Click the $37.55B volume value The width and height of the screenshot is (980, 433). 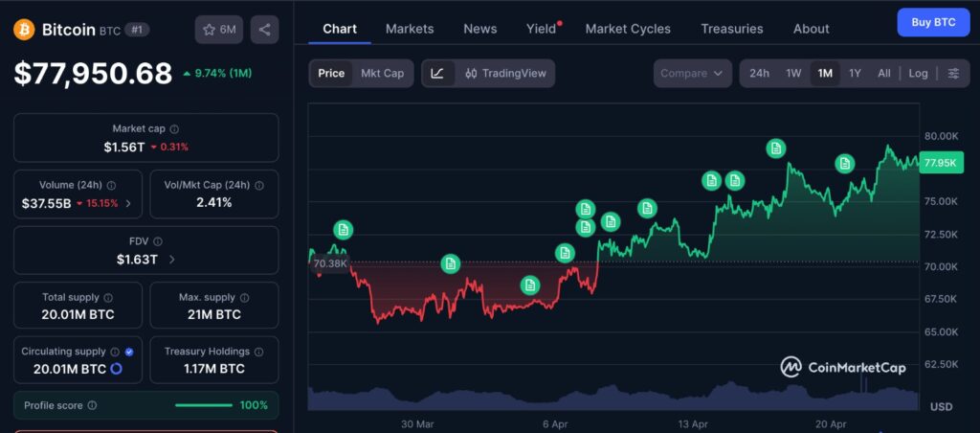click(46, 203)
